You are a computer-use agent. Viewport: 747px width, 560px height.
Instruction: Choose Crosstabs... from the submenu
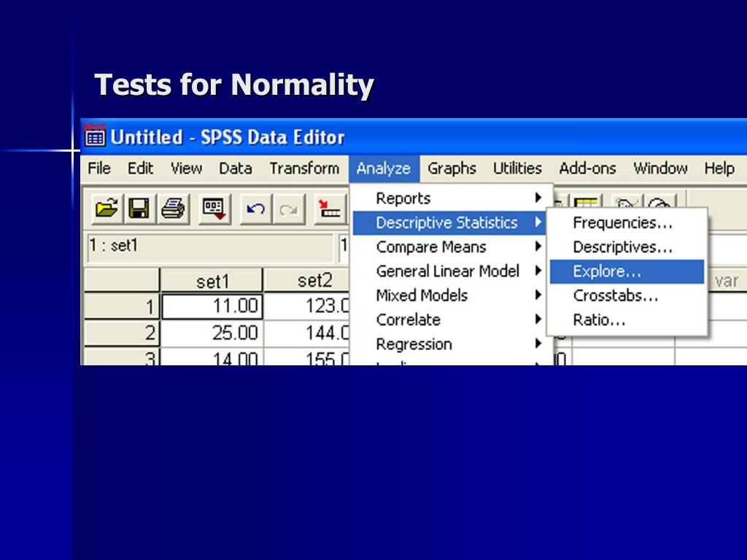(x=627, y=296)
